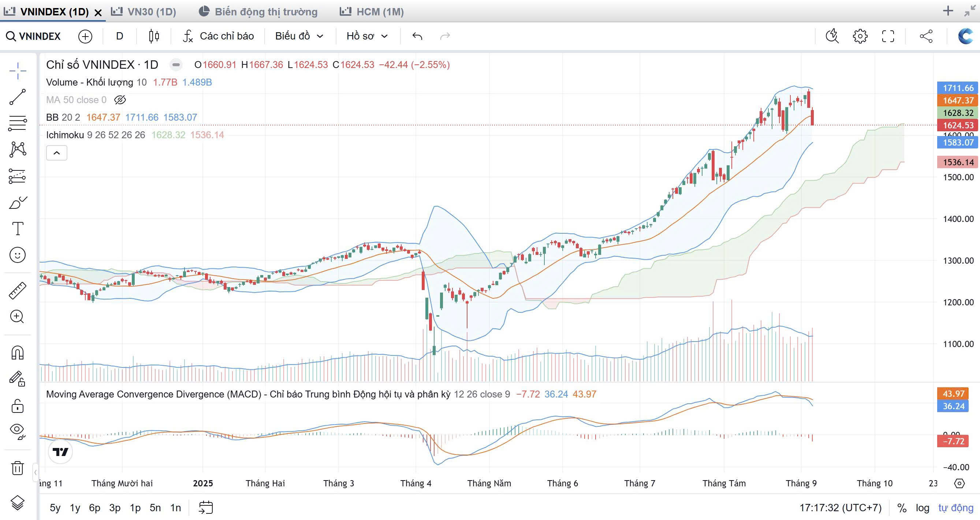The width and height of the screenshot is (980, 520).
Task: Open the Biểu đồ dropdown
Action: point(299,36)
